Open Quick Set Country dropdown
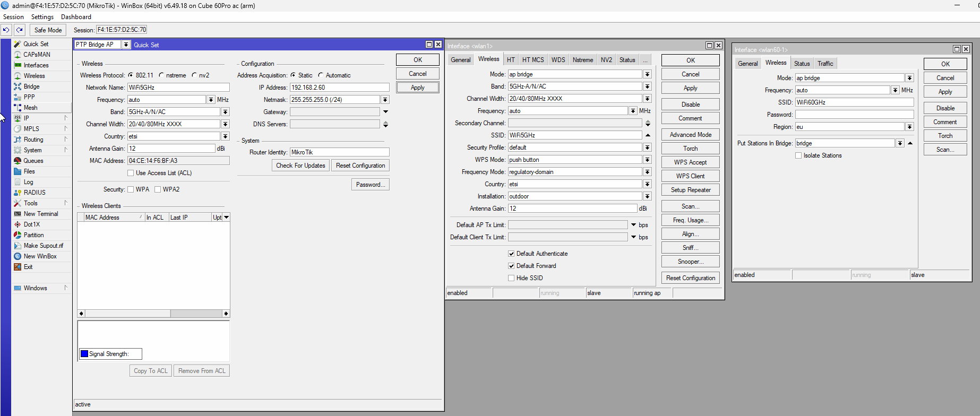980x416 pixels. pos(226,136)
